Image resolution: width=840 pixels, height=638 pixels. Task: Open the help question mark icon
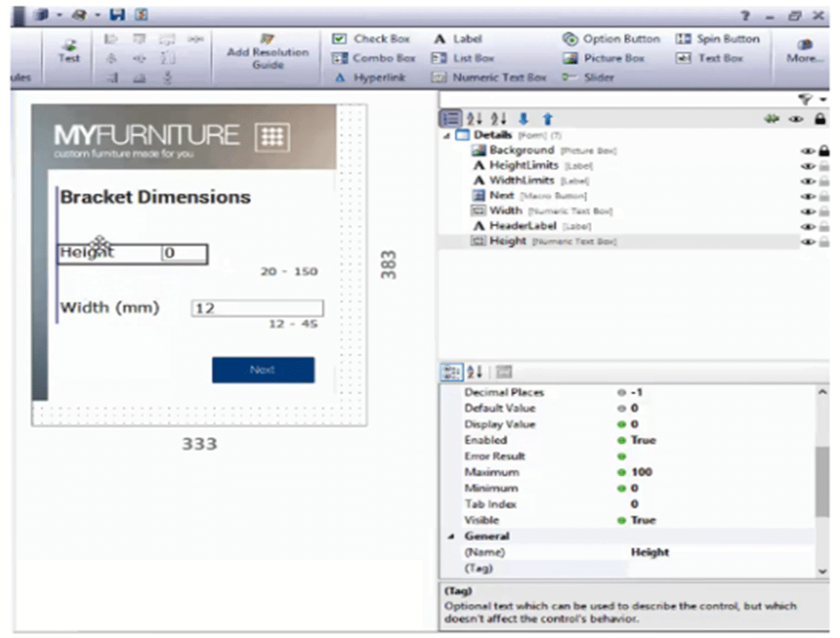pyautogui.click(x=745, y=15)
